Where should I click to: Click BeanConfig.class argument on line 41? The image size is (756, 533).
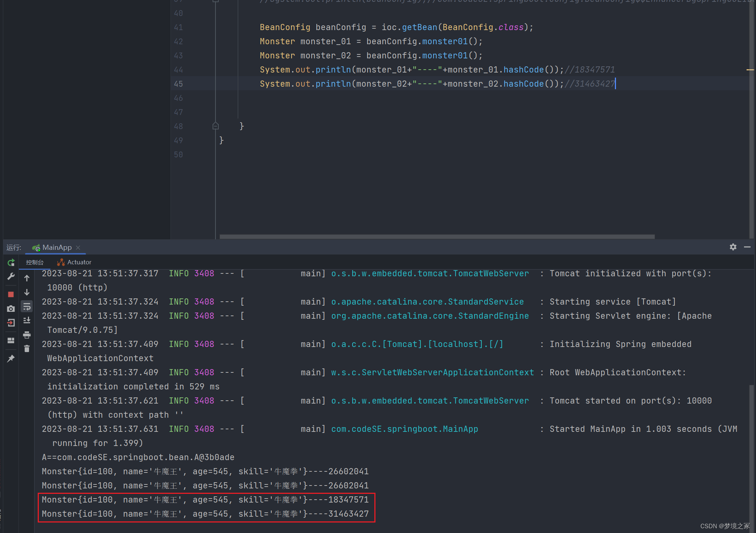tap(483, 27)
